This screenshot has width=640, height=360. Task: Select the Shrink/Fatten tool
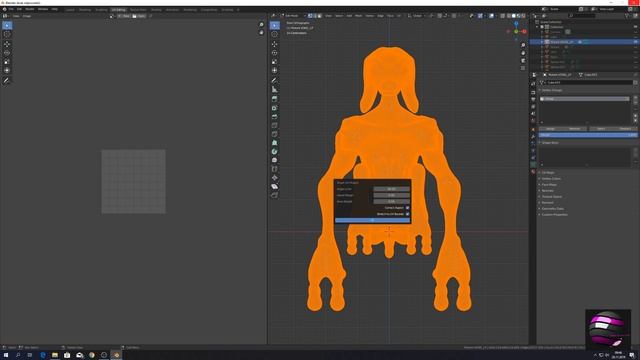pyautogui.click(x=275, y=178)
